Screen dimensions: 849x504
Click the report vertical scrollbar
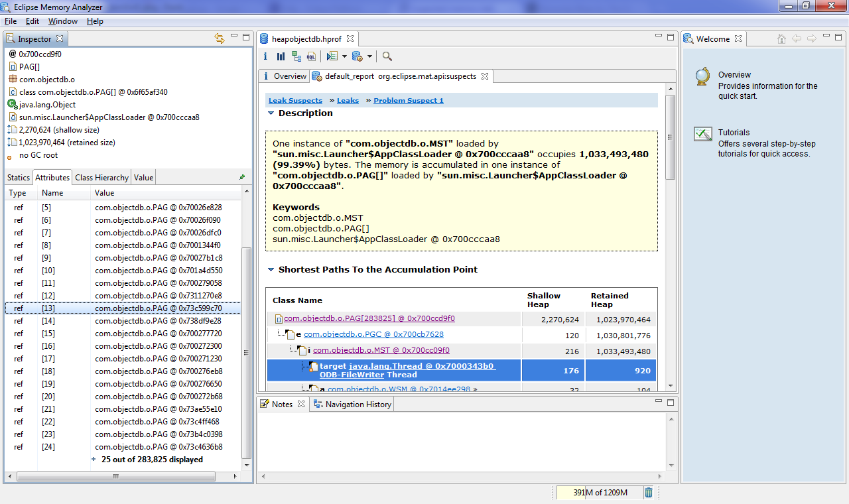pyautogui.click(x=670, y=137)
